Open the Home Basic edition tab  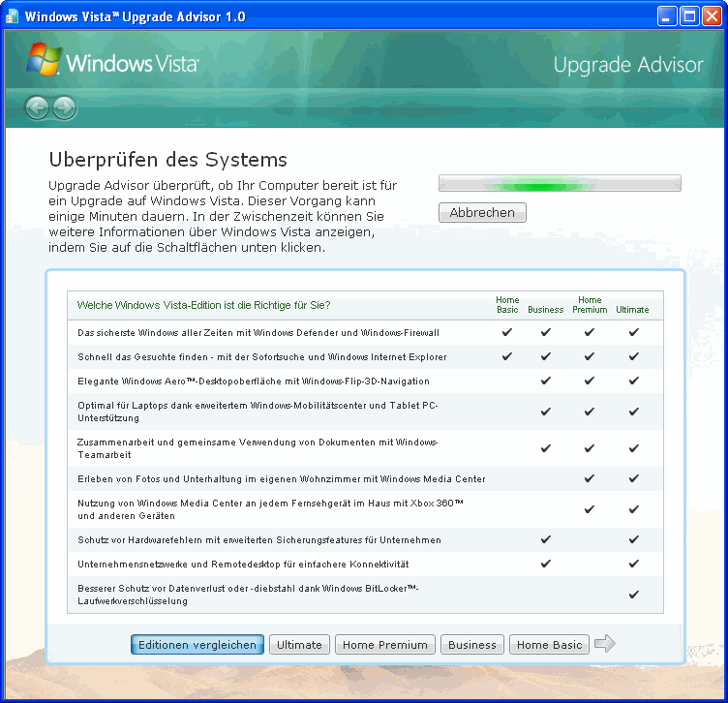549,645
